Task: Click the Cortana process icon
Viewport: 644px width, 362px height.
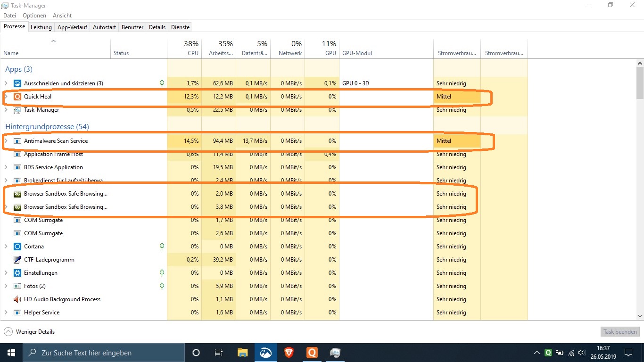Action: 17,247
